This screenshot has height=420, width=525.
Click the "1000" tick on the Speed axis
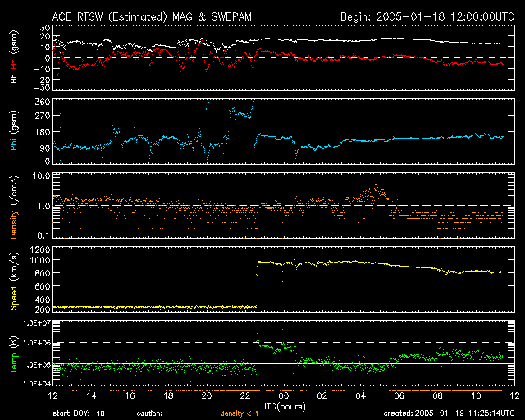(x=40, y=260)
